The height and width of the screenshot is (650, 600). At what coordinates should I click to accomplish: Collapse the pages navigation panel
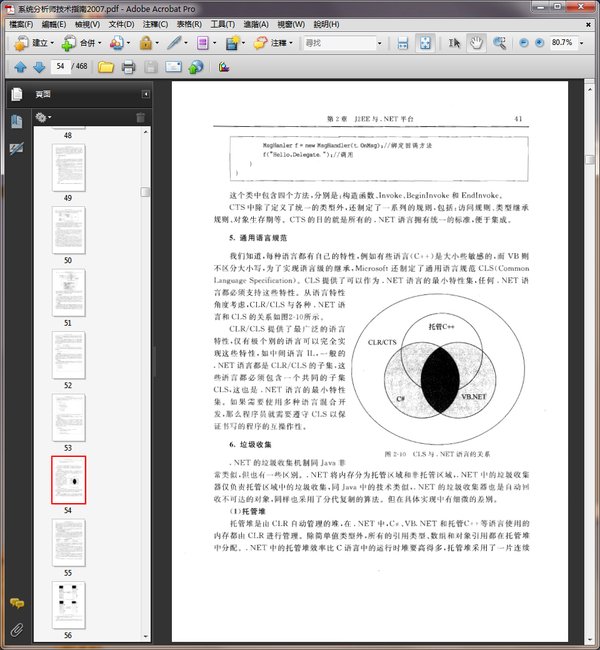(146, 95)
